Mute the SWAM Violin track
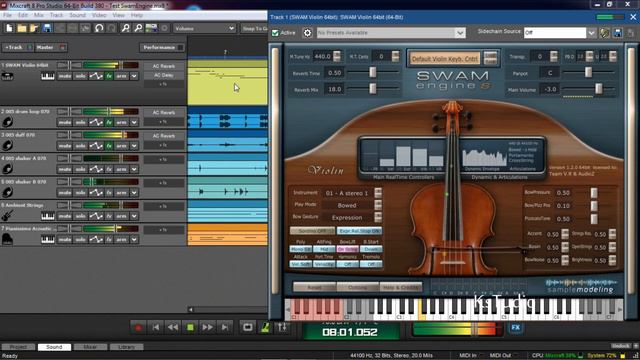Viewport: 640px width, 360px height. (x=64, y=76)
